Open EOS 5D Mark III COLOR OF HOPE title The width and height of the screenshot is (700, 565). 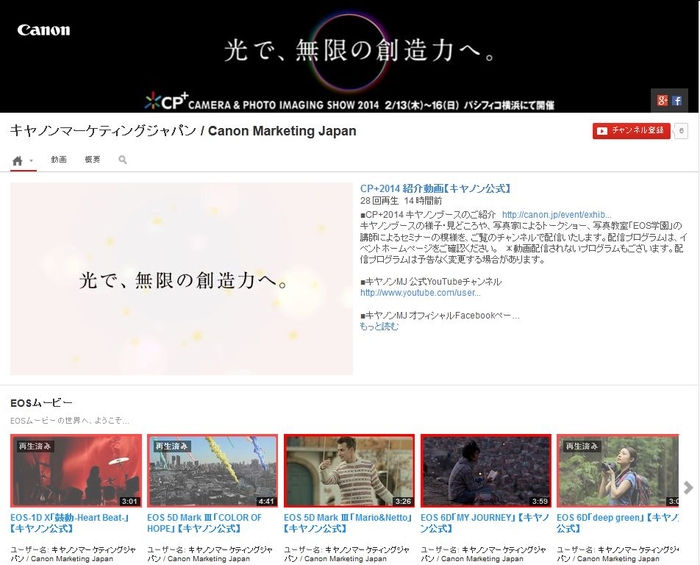click(x=204, y=523)
